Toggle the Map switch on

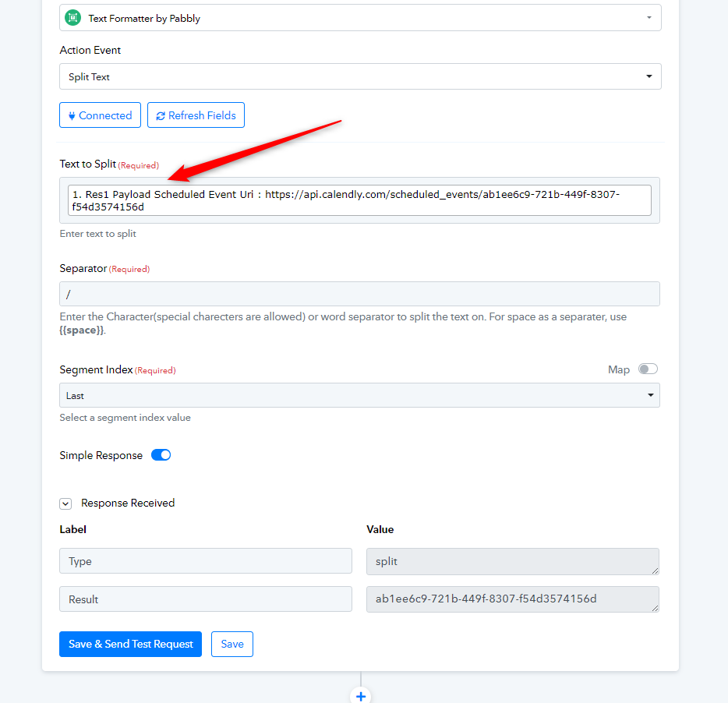pos(648,369)
